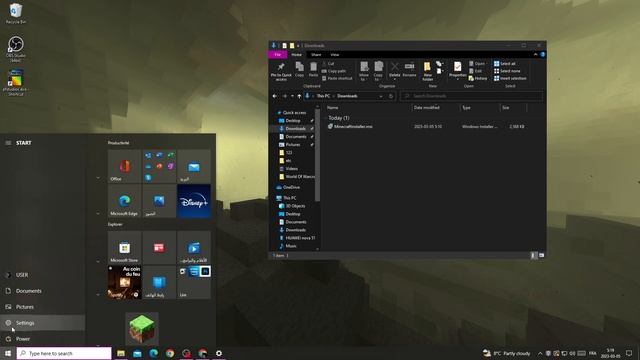Collapse the Today (1) group
This screenshot has height=360, width=640.
coord(326,118)
